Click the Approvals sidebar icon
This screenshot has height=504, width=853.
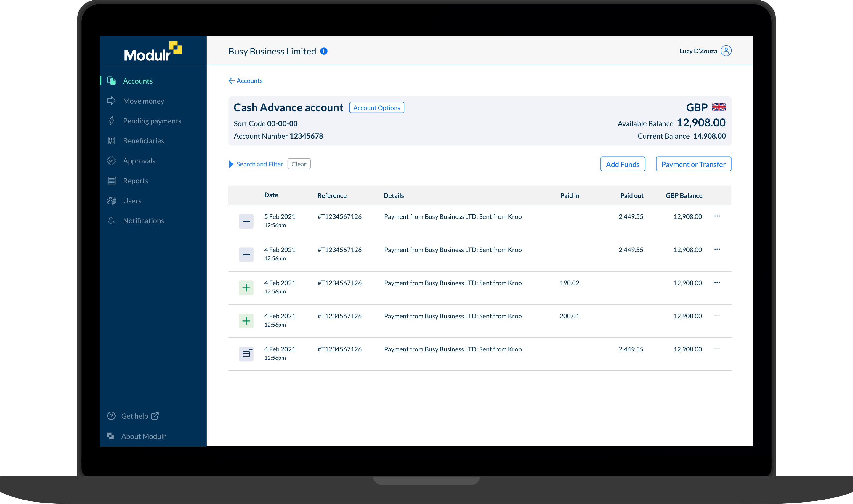(x=112, y=160)
